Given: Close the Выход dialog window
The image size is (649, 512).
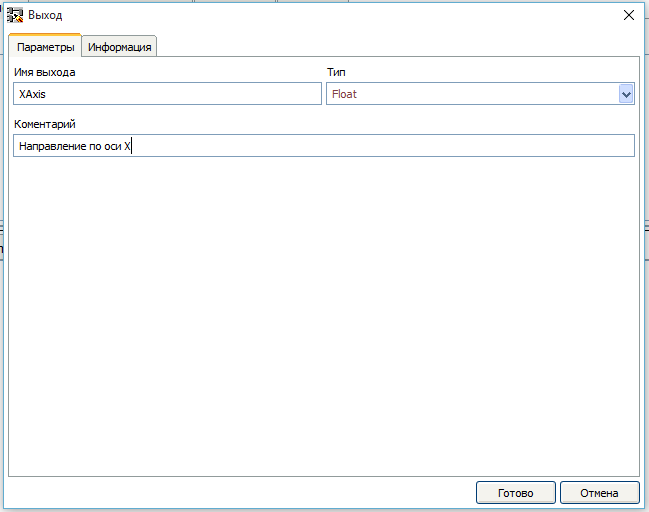Looking at the screenshot, I should [x=629, y=15].
